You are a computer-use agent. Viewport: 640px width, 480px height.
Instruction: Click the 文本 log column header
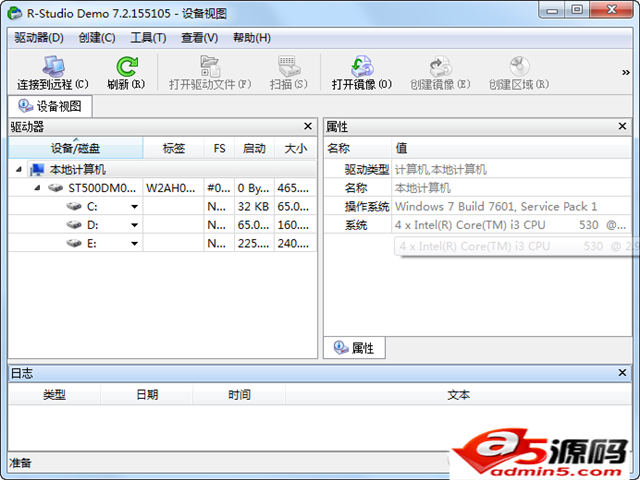click(x=458, y=395)
